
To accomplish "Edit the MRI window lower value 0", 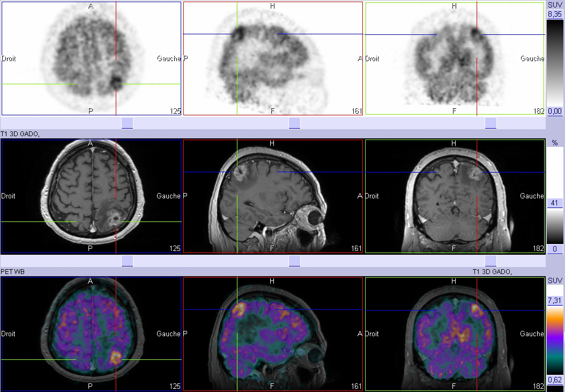I will 555,249.
